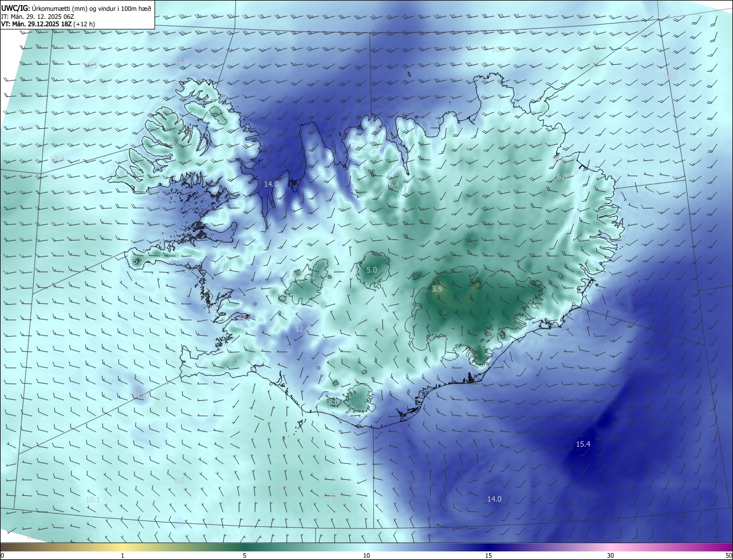This screenshot has width=733, height=560.
Task: Click the '15' tick label on color scale
Action: tap(488, 555)
